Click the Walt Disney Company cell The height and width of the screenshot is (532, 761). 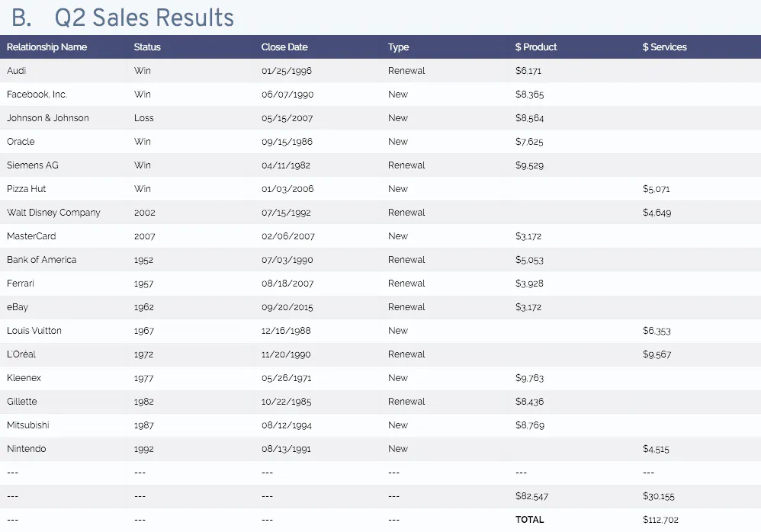pos(53,213)
